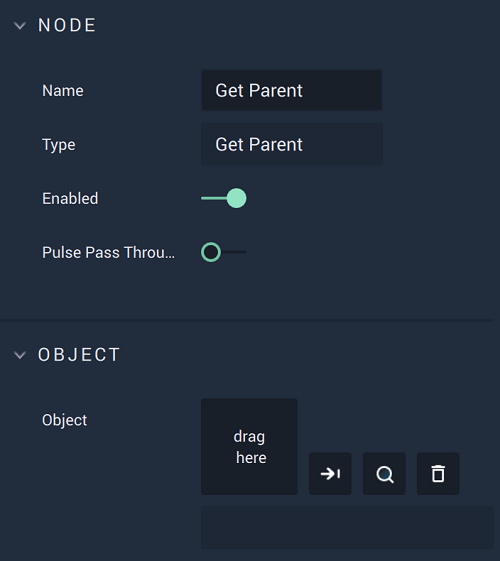Click the Object property label
The image size is (500, 561).
(x=64, y=420)
